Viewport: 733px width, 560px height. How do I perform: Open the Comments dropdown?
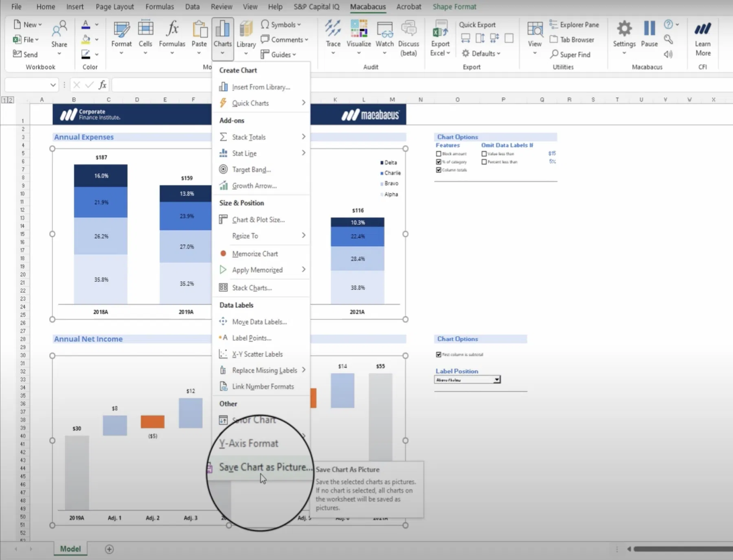coord(284,40)
